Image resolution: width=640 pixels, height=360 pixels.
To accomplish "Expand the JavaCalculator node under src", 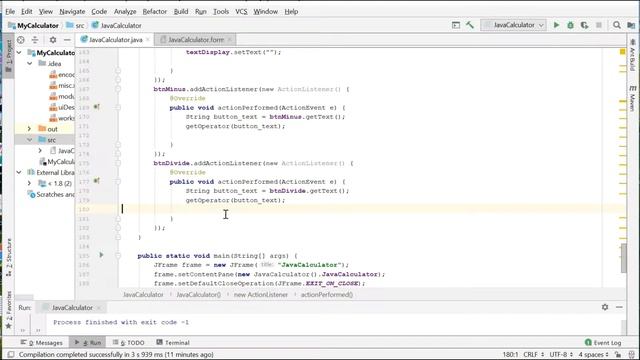I will point(40,151).
